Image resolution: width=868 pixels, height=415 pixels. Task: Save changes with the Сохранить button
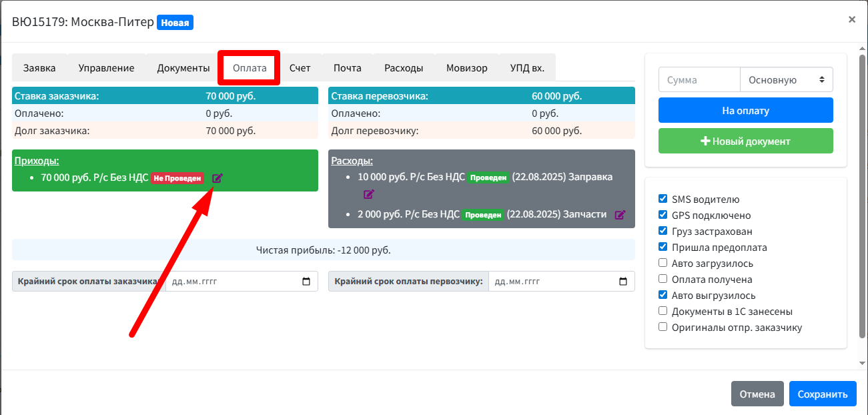[x=822, y=394]
